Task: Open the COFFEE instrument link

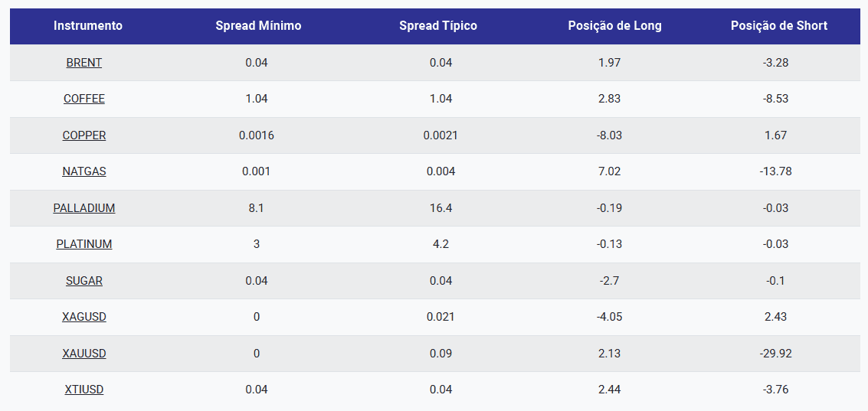Action: click(x=84, y=99)
